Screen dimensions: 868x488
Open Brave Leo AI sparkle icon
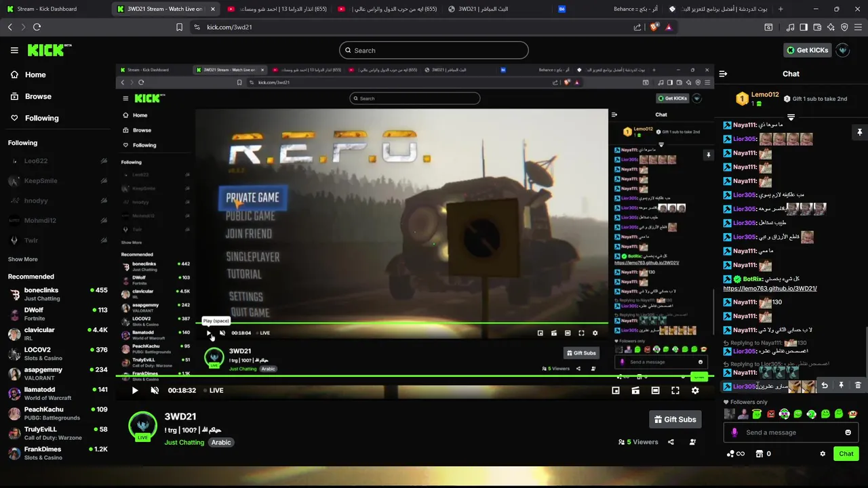(831, 27)
